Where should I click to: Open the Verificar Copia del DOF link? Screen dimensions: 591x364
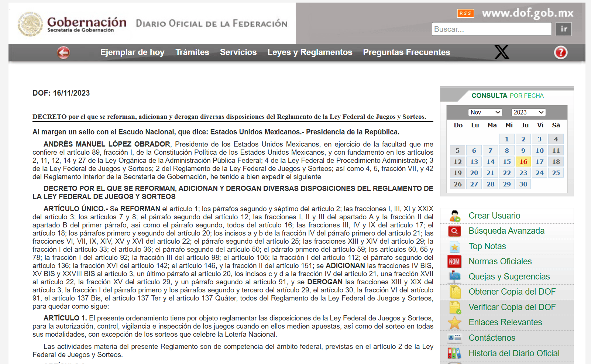click(512, 307)
